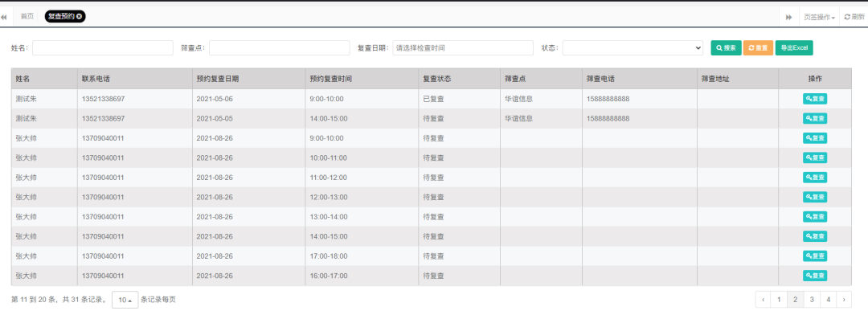
Task: Go to page 4 in pagination
Action: 828,300
